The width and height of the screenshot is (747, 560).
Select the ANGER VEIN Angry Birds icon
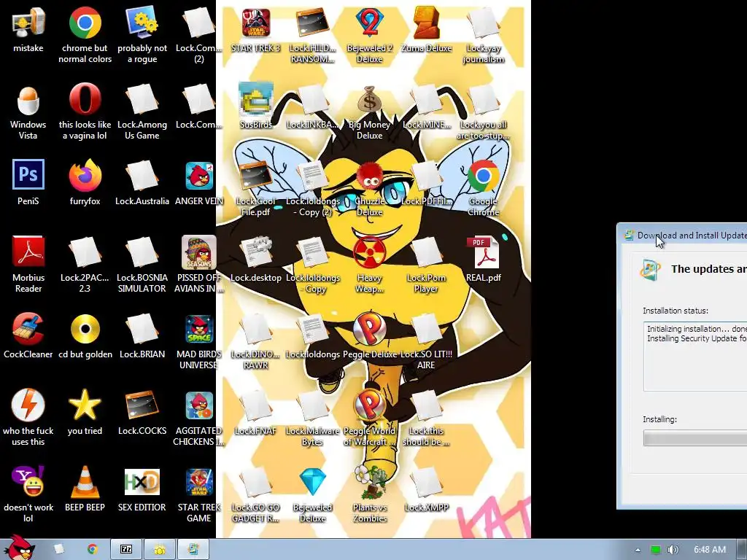(x=199, y=176)
